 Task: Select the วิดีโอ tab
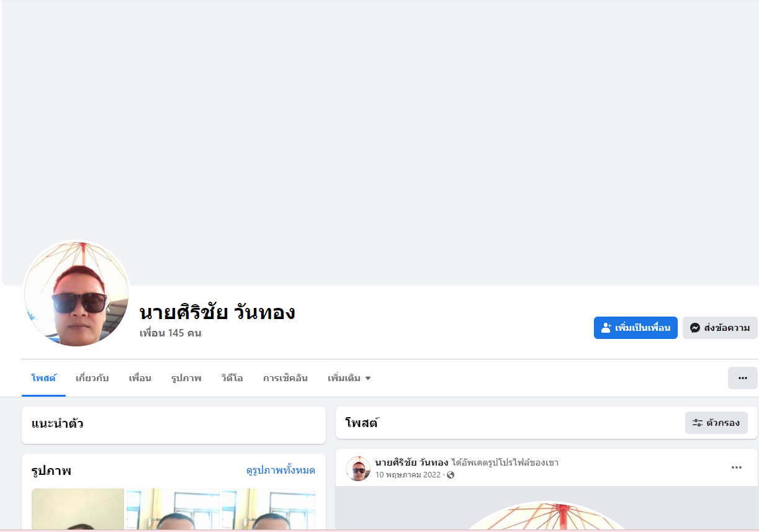point(232,378)
